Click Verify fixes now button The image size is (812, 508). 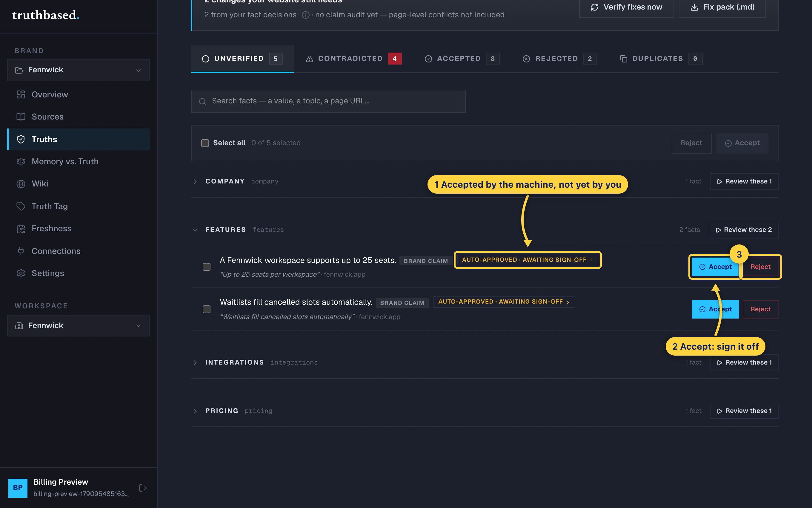click(x=626, y=7)
